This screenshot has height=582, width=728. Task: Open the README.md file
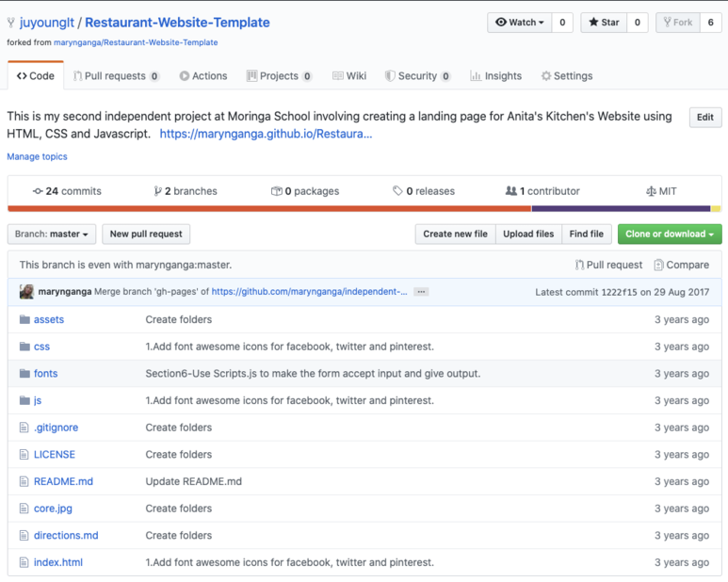(63, 481)
